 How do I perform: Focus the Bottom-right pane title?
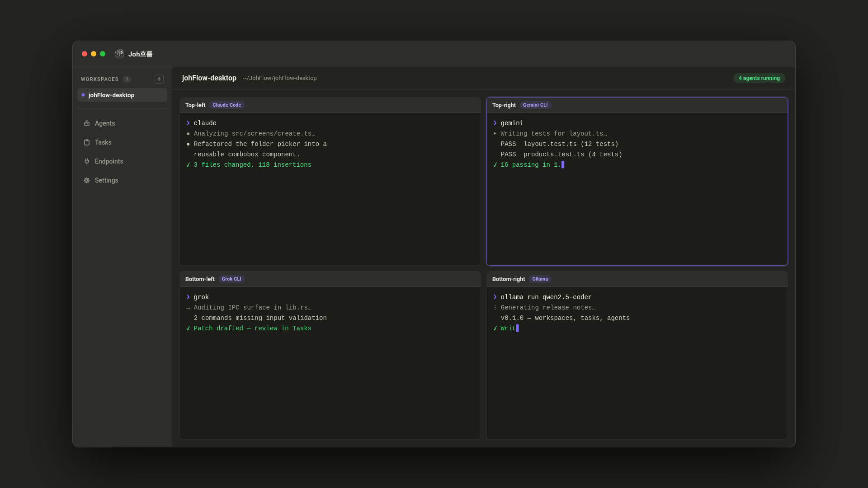pos(508,279)
